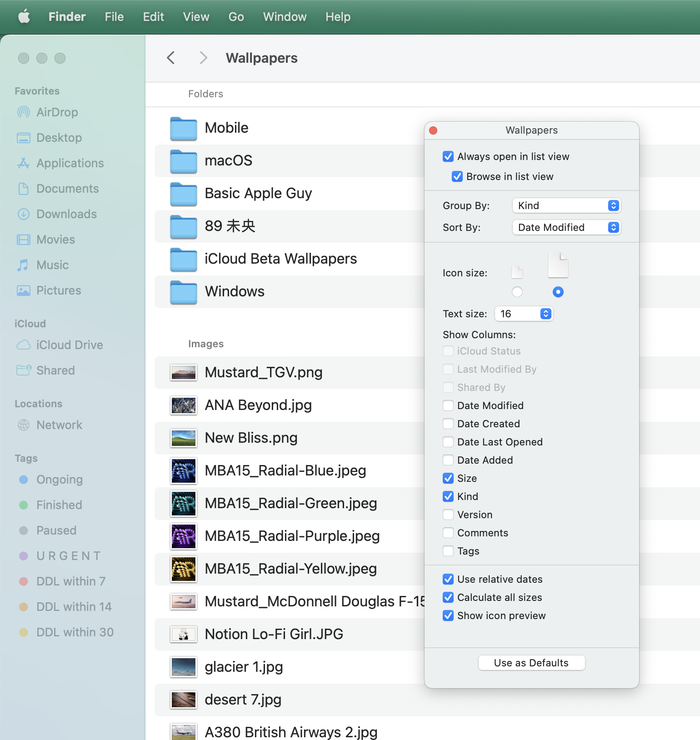The image size is (700, 740).
Task: Open the Go menu
Action: coord(236,17)
